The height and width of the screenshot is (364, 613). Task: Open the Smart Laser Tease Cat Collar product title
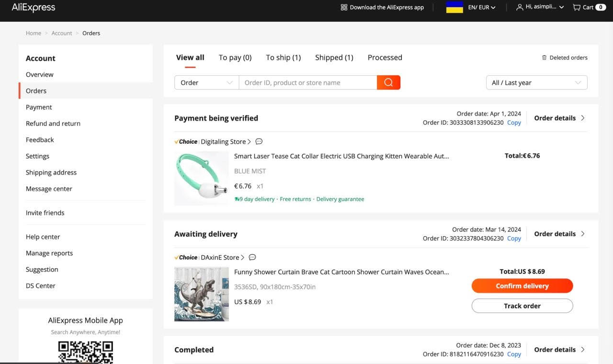pyautogui.click(x=341, y=156)
